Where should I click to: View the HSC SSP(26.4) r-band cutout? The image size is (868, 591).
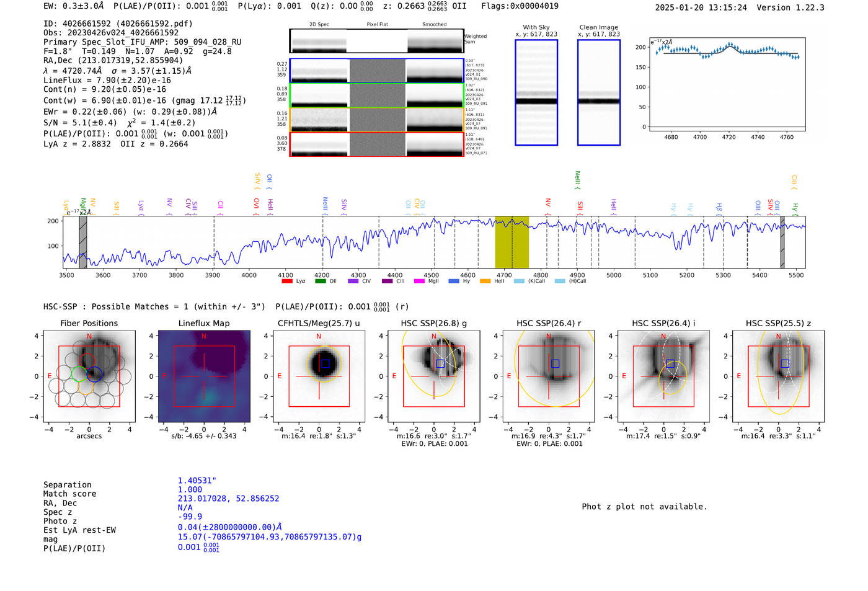pyautogui.click(x=549, y=376)
